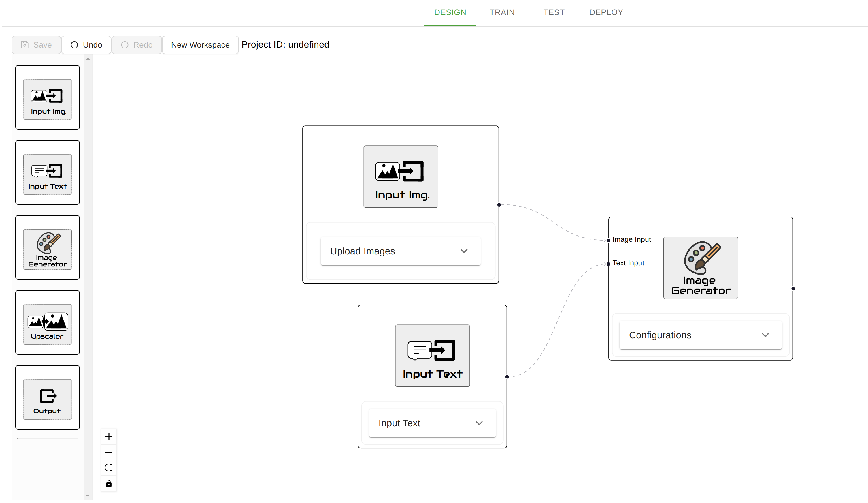Zoom in the canvas with plus button
Viewport: 868px width, 503px height.
(109, 437)
